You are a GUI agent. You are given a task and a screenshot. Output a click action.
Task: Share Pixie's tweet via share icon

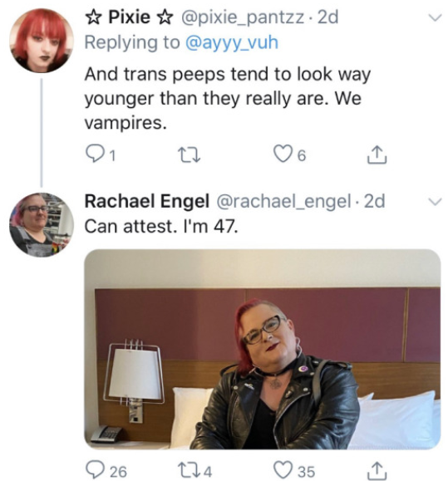tap(377, 154)
